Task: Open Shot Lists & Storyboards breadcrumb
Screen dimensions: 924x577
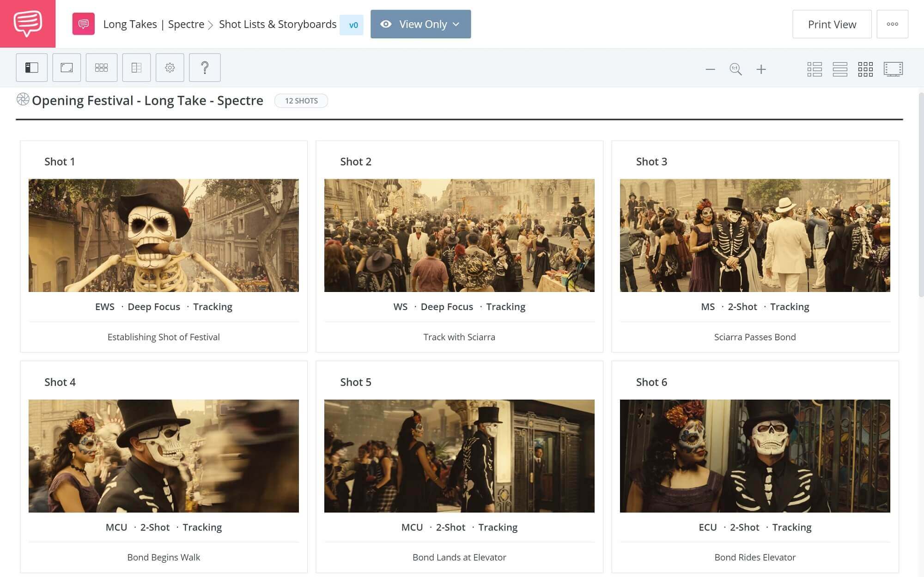Action: click(278, 24)
